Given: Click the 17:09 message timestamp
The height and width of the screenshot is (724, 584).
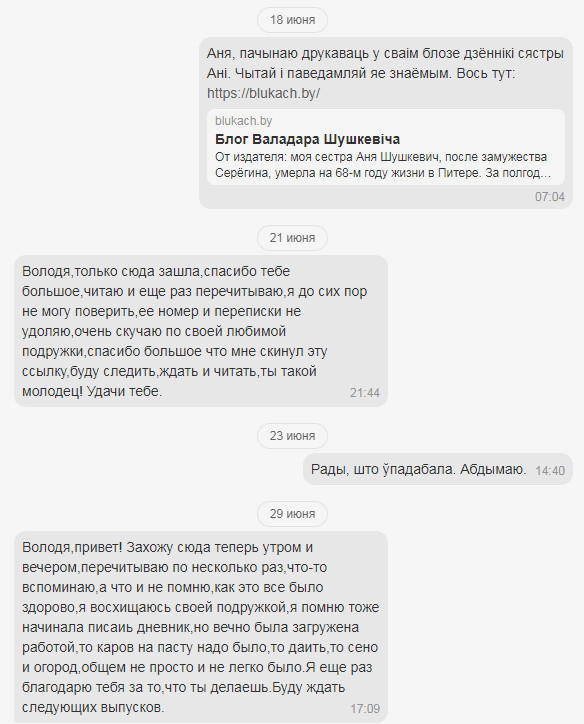Looking at the screenshot, I should tap(365, 709).
